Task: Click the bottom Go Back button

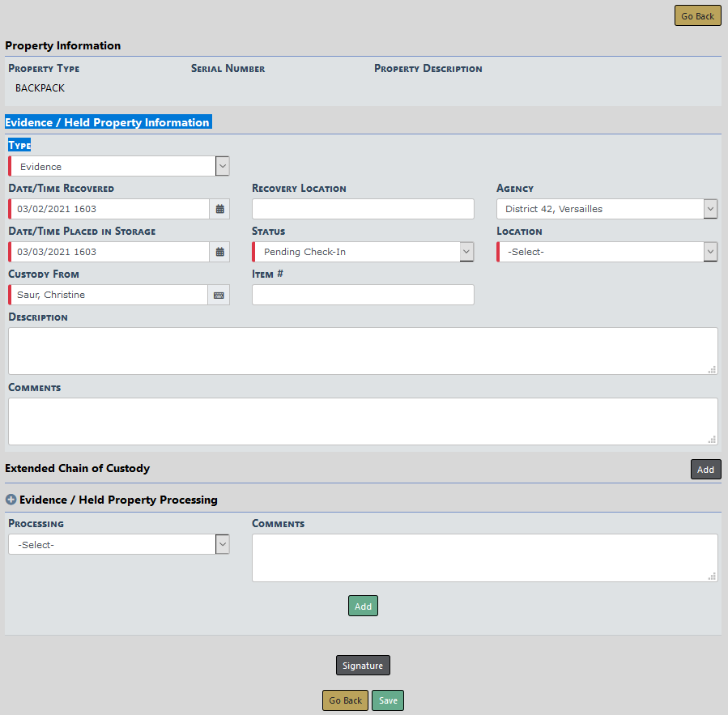Action: (345, 700)
